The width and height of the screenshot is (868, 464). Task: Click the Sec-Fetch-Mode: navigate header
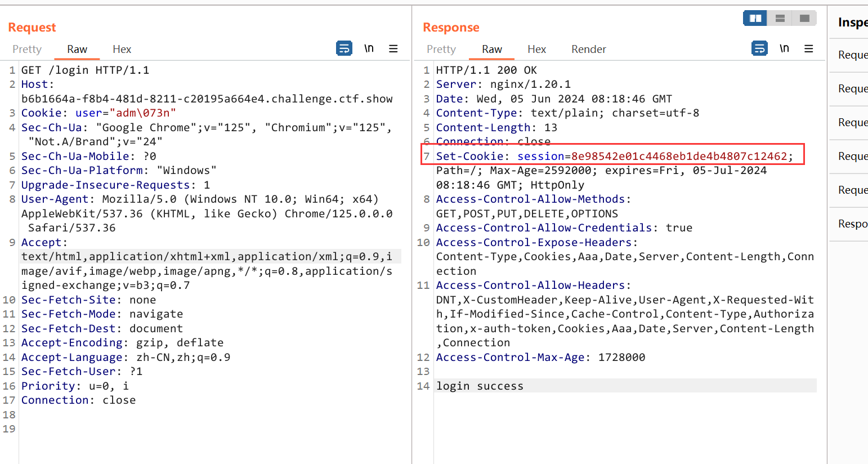click(102, 314)
